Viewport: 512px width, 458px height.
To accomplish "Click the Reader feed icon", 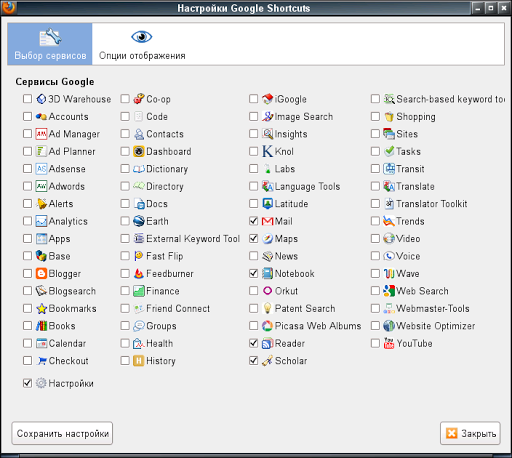I will [267, 343].
